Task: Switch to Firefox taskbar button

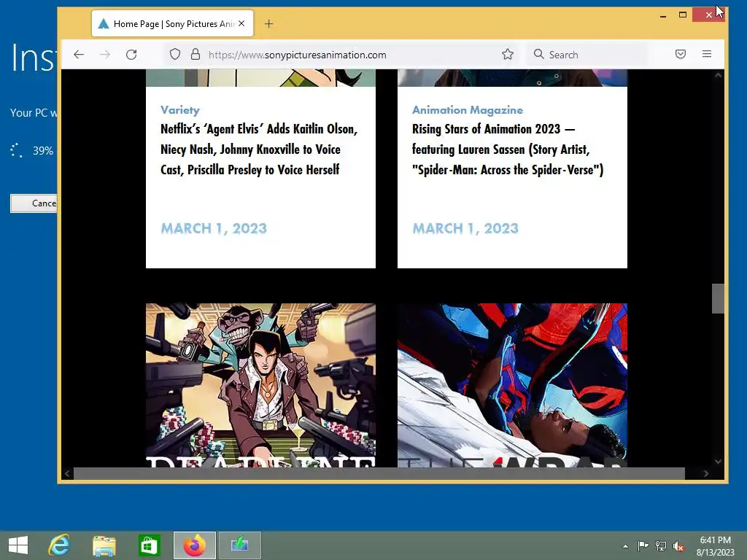Action: tap(194, 545)
